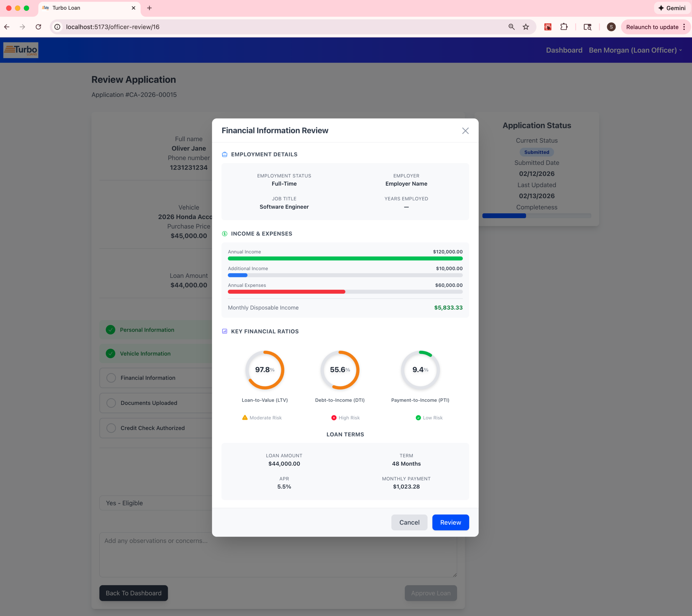Click the employment details briefcase icon

coord(225,155)
